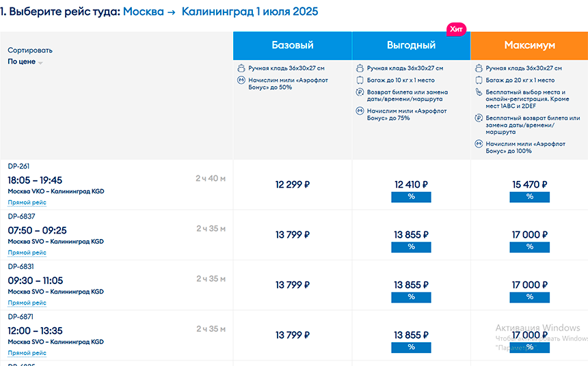588x366 pixels.
Task: Open Прямой рейс link for DP-261
Action: tap(27, 203)
